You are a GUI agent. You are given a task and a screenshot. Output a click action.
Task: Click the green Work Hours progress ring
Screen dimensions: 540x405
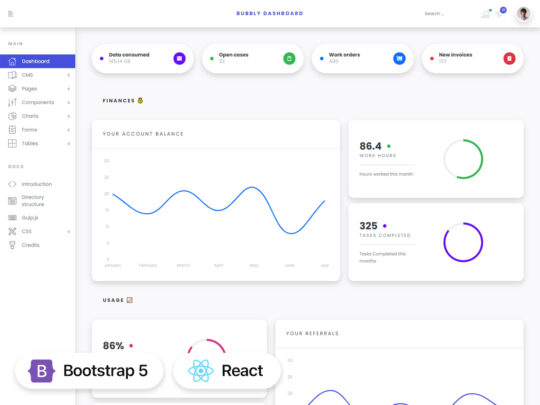[x=463, y=159]
